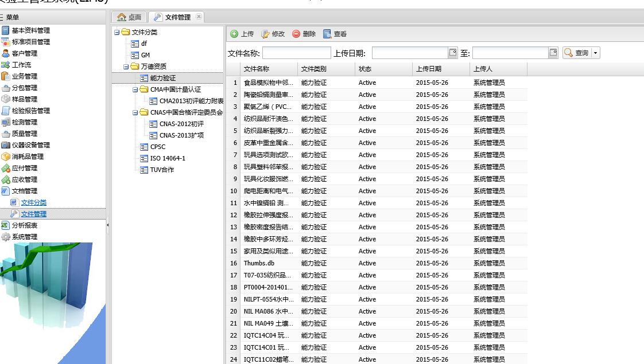Collapse the CMA中国计量认证 folder
Image resolution: width=644 pixels, height=364 pixels.
[x=135, y=89]
